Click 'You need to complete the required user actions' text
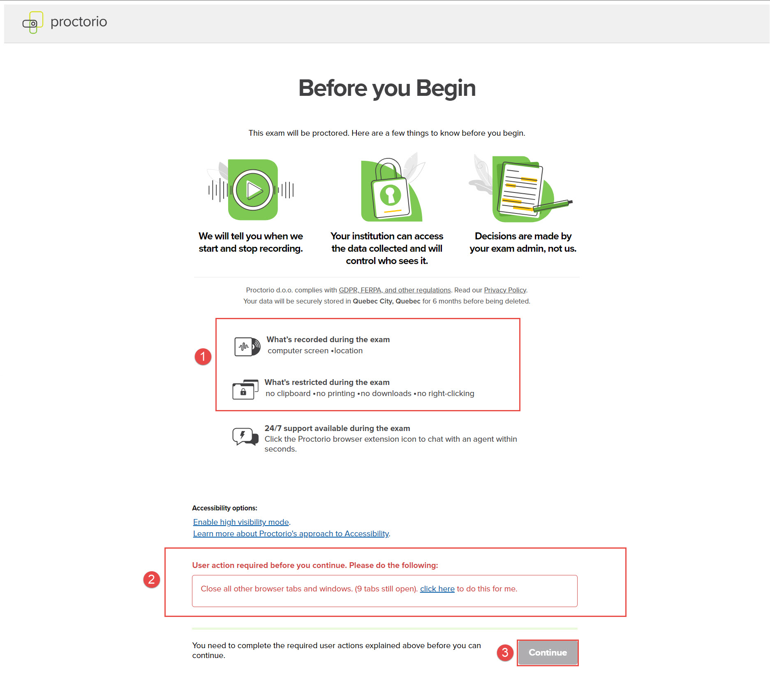Image resolution: width=770 pixels, height=700 pixels. 336,650
